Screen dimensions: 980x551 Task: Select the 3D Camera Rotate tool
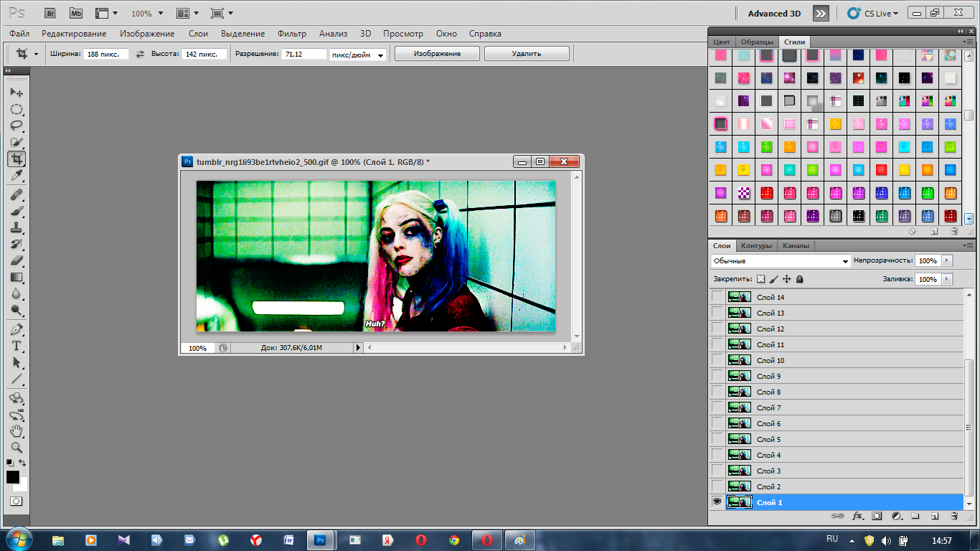[17, 415]
